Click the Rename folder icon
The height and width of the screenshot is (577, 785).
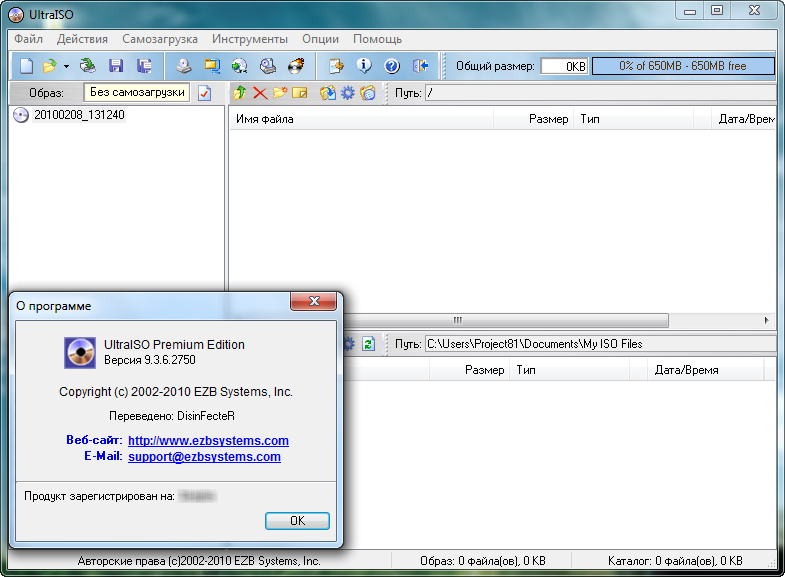[x=299, y=93]
